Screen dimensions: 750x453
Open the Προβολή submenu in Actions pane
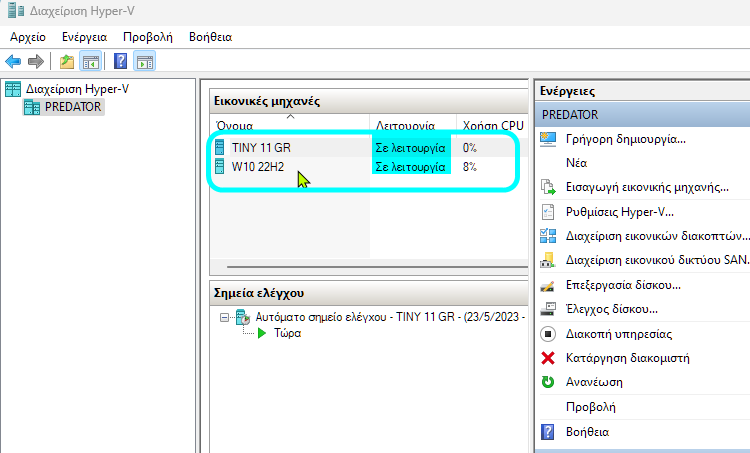591,407
